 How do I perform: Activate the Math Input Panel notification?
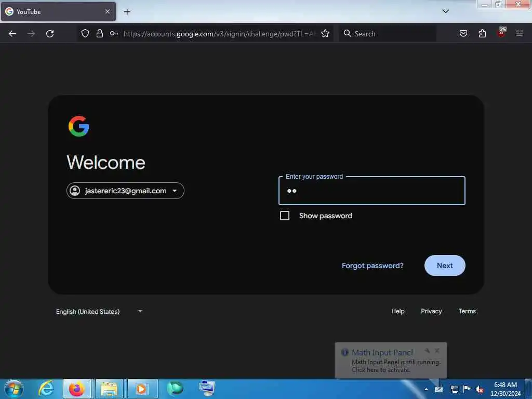tap(391, 361)
